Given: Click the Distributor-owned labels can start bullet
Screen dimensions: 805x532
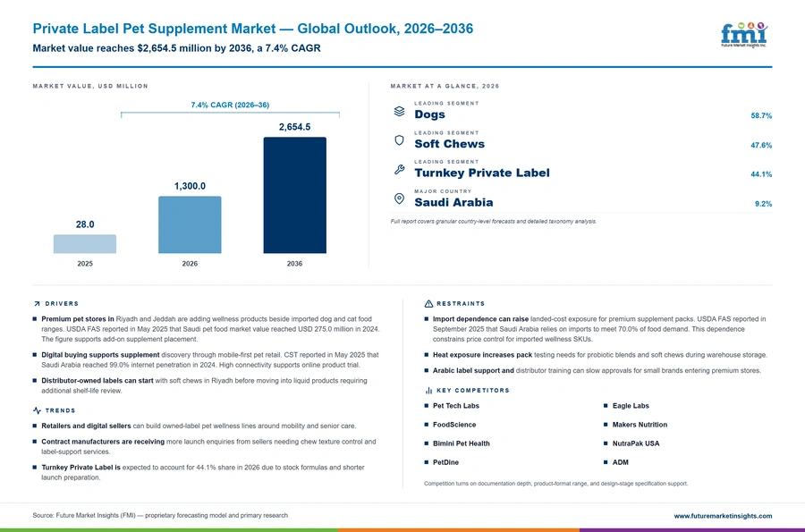Looking at the screenshot, I should click(x=204, y=385).
